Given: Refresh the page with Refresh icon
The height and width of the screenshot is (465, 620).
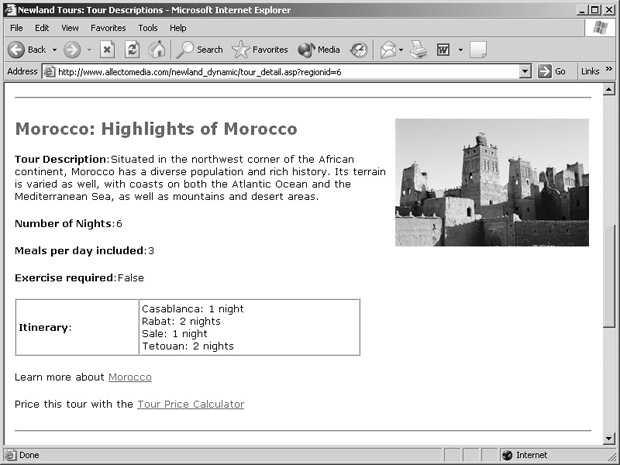Looking at the screenshot, I should point(132,50).
